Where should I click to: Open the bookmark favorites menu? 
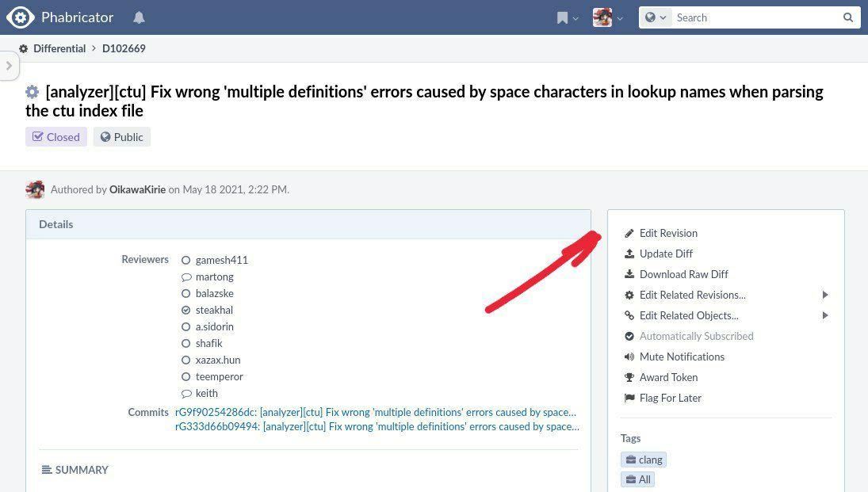567,17
